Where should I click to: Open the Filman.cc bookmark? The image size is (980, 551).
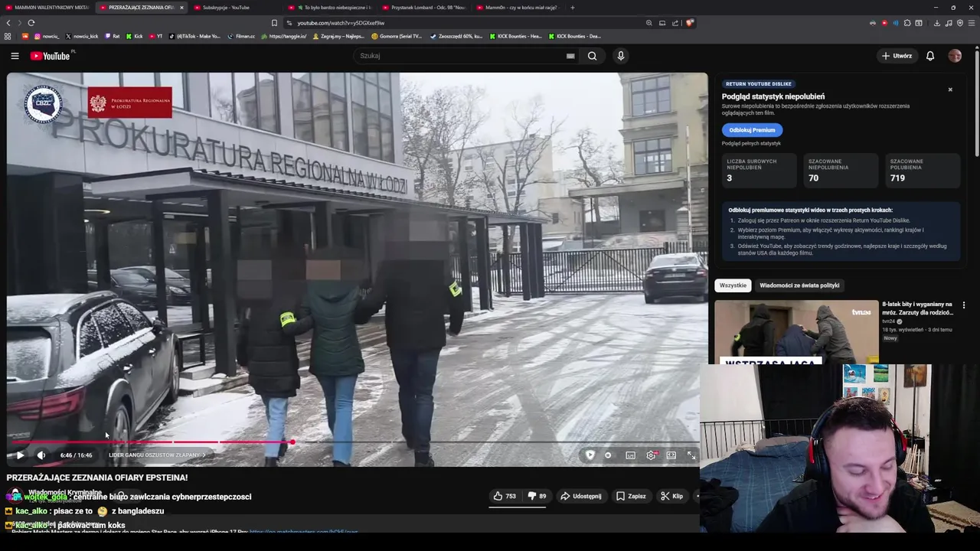(x=242, y=36)
